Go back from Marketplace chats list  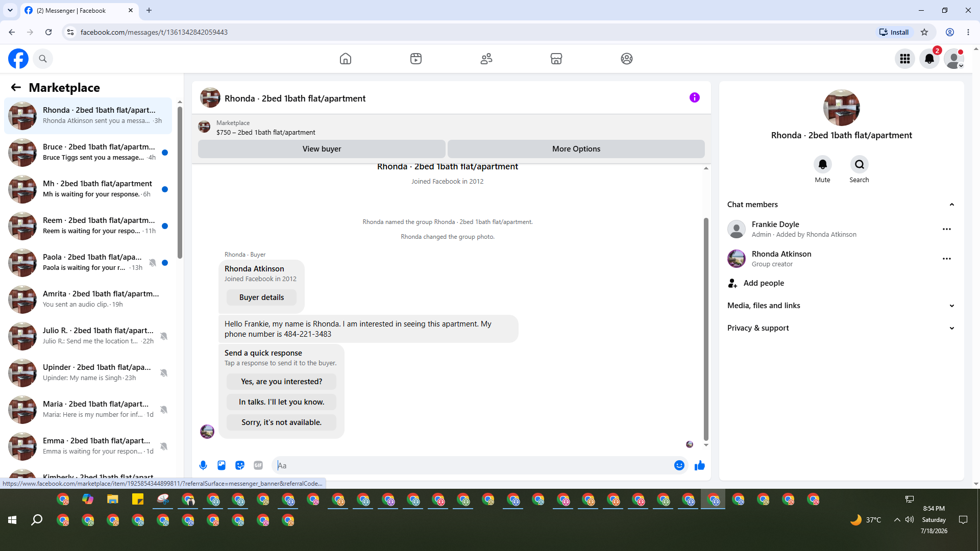point(16,87)
